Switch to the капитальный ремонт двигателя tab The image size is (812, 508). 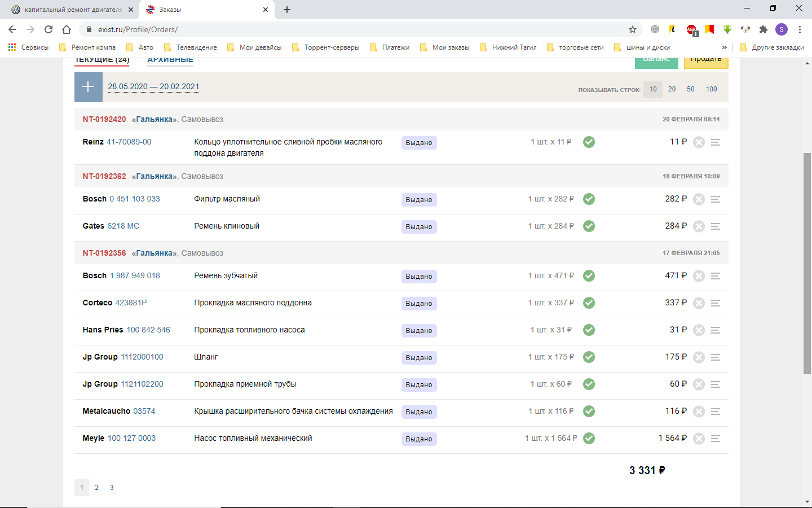pyautogui.click(x=72, y=10)
